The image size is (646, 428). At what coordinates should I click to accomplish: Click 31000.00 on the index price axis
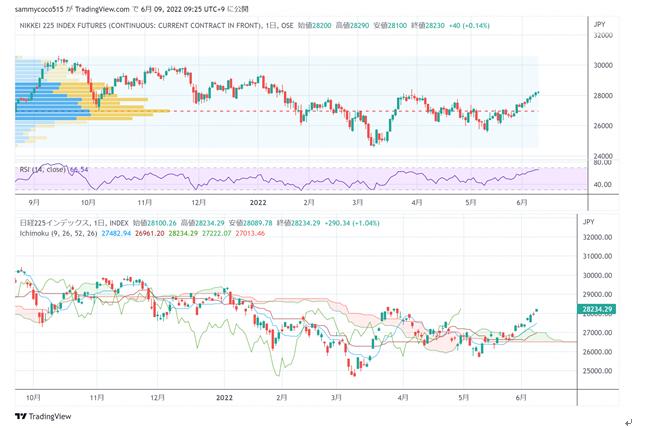[x=597, y=256]
